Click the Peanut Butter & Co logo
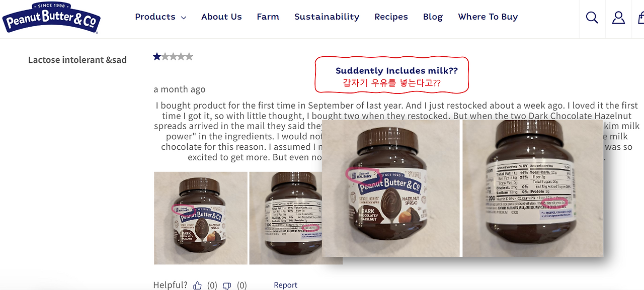Viewport: 644px width, 290px height. click(51, 18)
